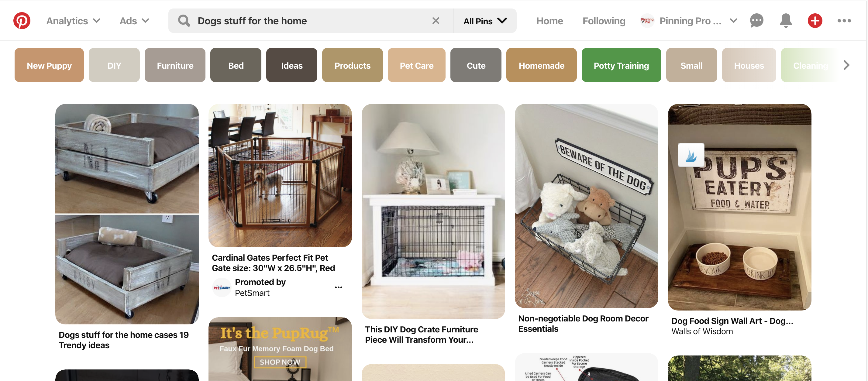Expand the accounts chevron beside Pinning Pro
Viewport: 868px width, 381px height.
pos(734,21)
